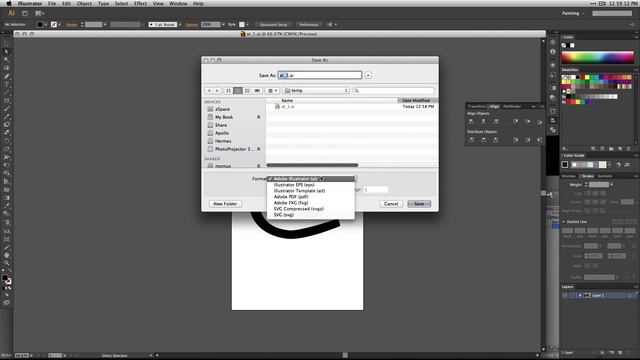Select the Zoom tool in toolbar

point(7,263)
